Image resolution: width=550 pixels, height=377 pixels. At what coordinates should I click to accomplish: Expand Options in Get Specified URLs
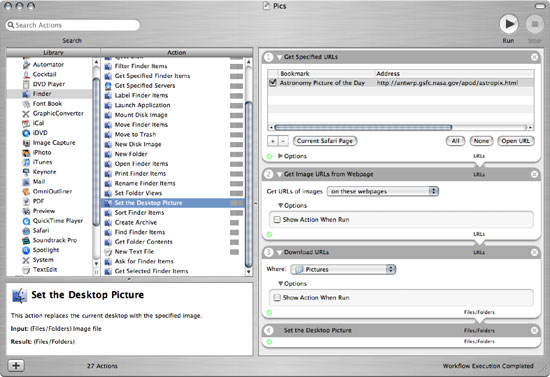tap(280, 156)
